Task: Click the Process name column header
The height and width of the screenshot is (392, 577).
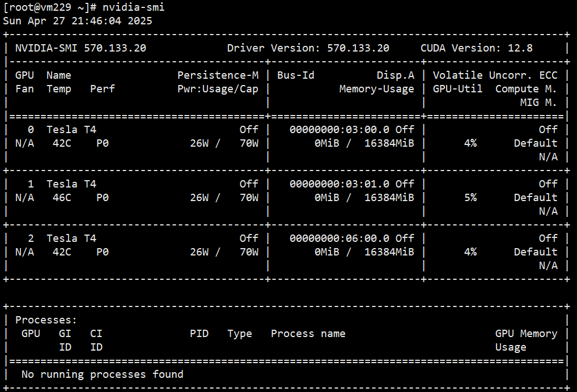Action: pos(308,334)
